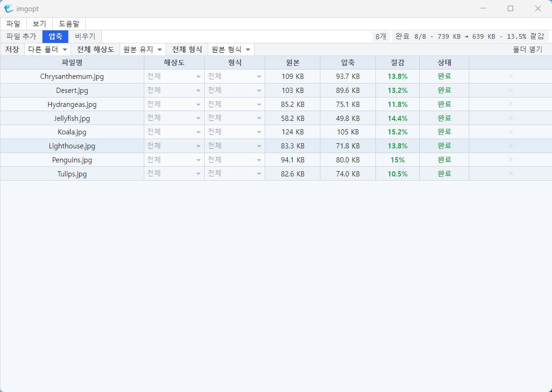Click the 전체 형식 toolbar label

(187, 49)
